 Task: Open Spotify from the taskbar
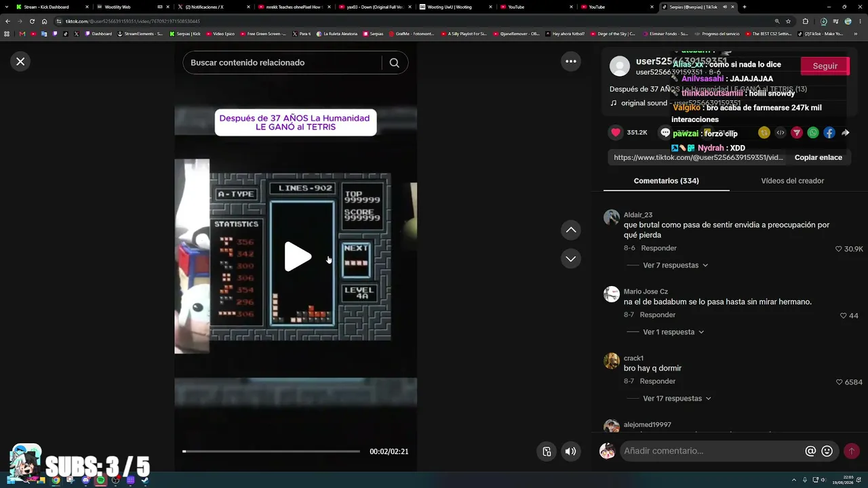[100, 481]
